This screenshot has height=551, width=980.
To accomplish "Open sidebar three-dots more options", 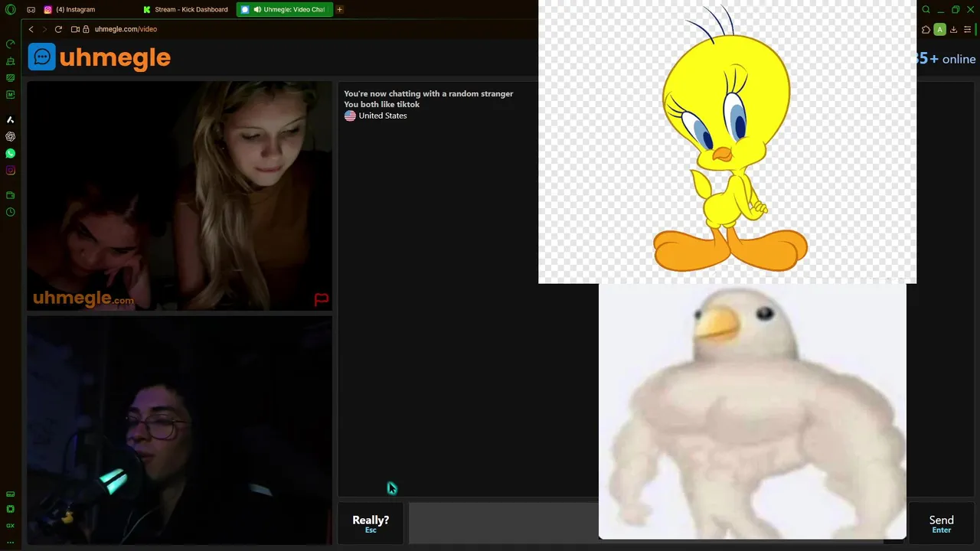I will [x=11, y=542].
